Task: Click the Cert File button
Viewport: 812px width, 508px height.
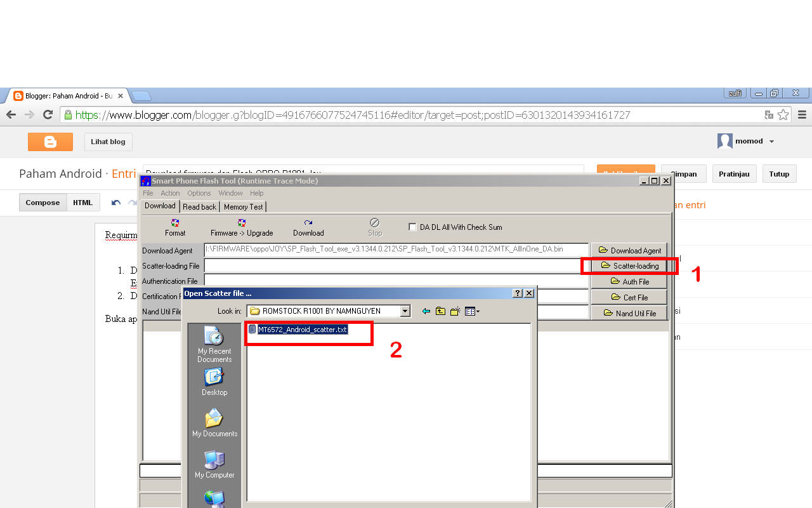Action: tap(629, 297)
